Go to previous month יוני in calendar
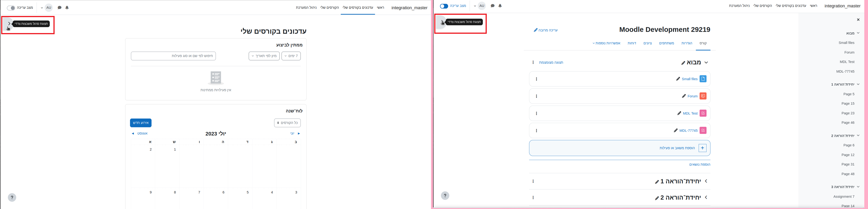Viewport: 868px width, 209px height. (x=295, y=133)
